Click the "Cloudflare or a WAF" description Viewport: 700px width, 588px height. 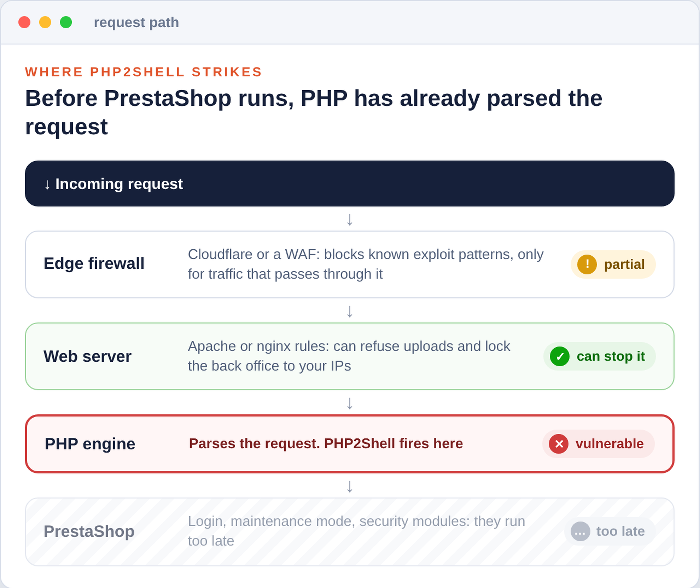tap(366, 264)
